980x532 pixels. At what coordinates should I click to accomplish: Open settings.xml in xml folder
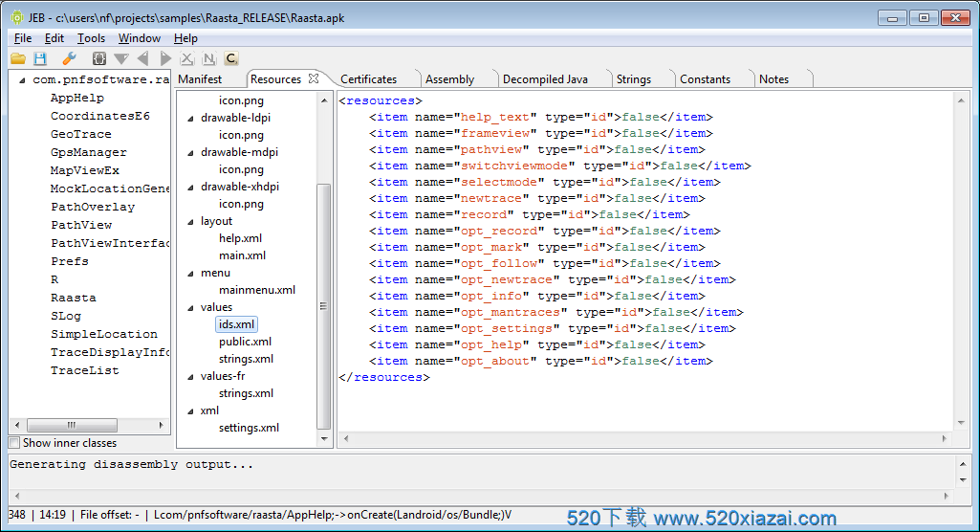(249, 428)
